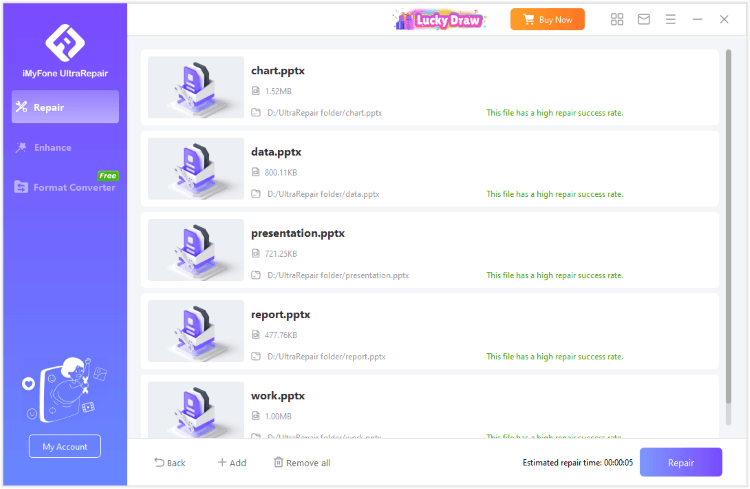Click the file size icon for chart.pptx

coord(256,90)
